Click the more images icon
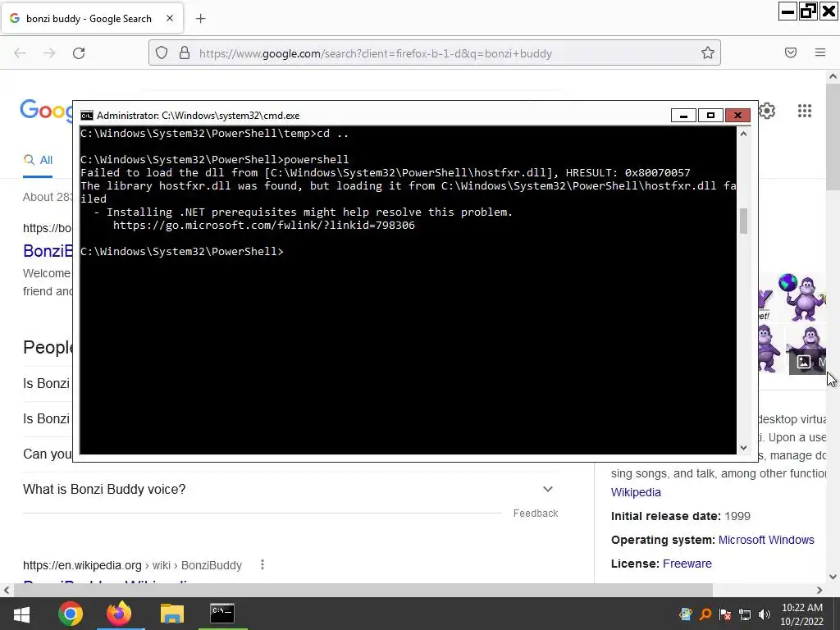Image resolution: width=840 pixels, height=630 pixels. click(x=804, y=362)
